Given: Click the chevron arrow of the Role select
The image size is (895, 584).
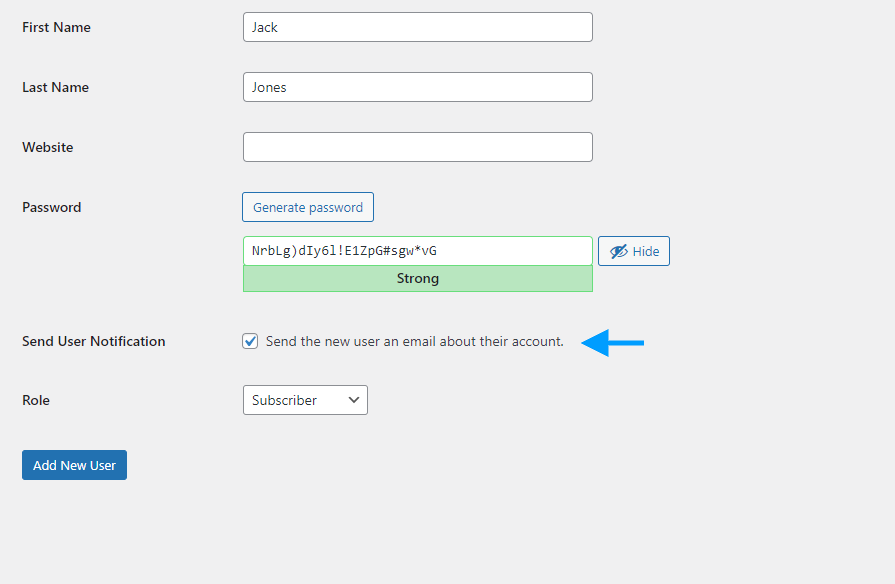Looking at the screenshot, I should coord(354,400).
